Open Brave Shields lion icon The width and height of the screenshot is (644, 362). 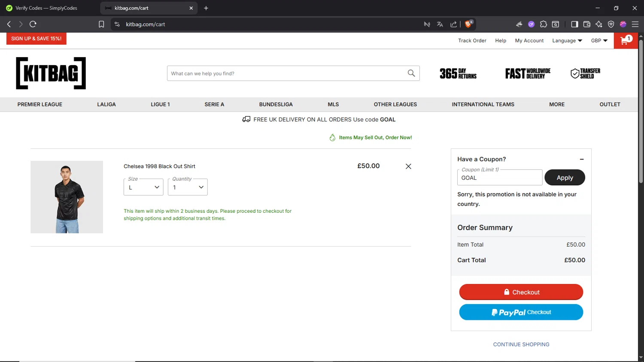click(x=468, y=24)
